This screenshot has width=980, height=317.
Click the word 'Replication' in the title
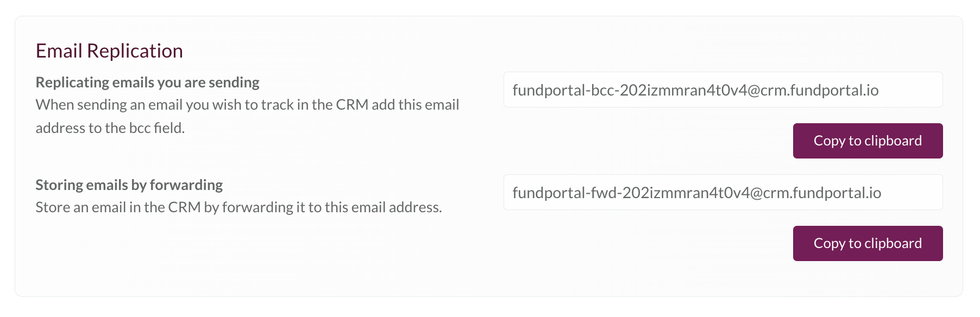tap(135, 50)
